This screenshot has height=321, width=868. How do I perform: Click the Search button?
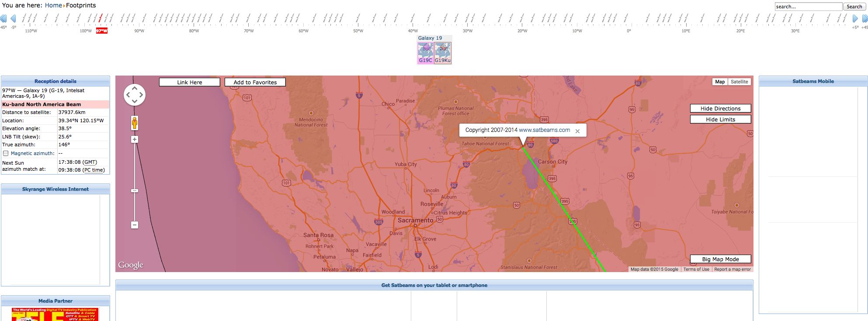coord(854,7)
